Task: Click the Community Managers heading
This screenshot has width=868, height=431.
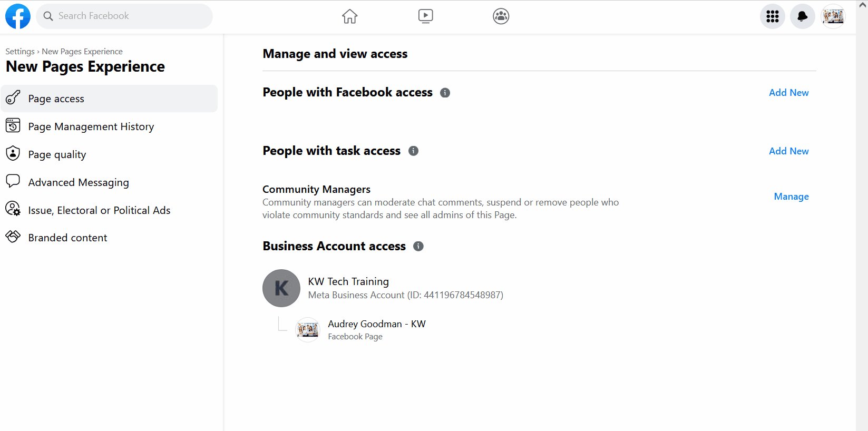Action: tap(316, 189)
